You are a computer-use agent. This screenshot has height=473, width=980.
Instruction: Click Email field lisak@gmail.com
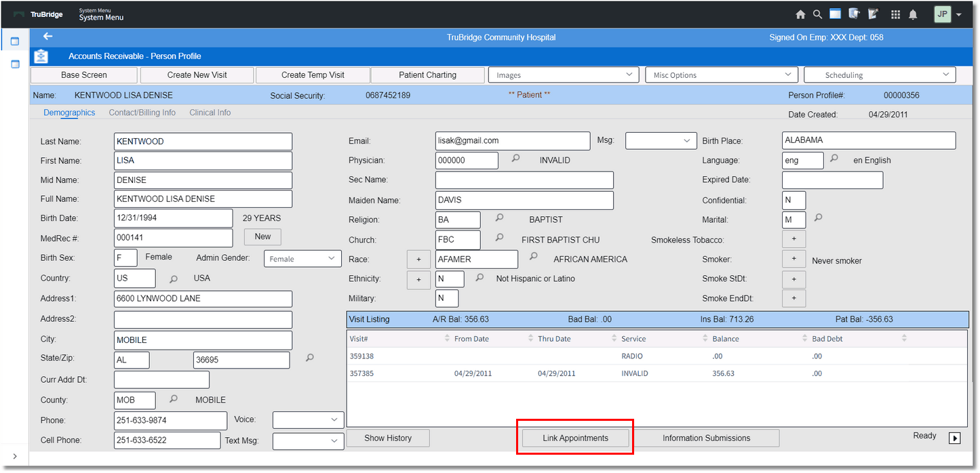[513, 140]
